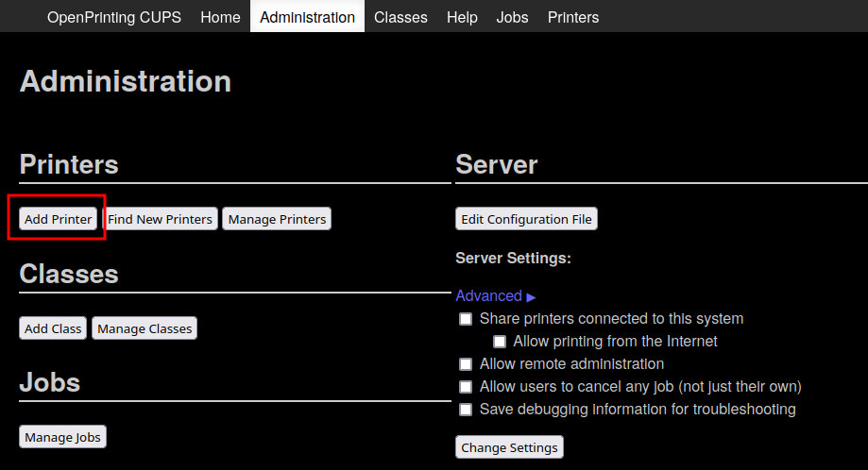The image size is (868, 470).
Task: Open the OpenPrinting CUPS home link
Action: pyautogui.click(x=114, y=17)
